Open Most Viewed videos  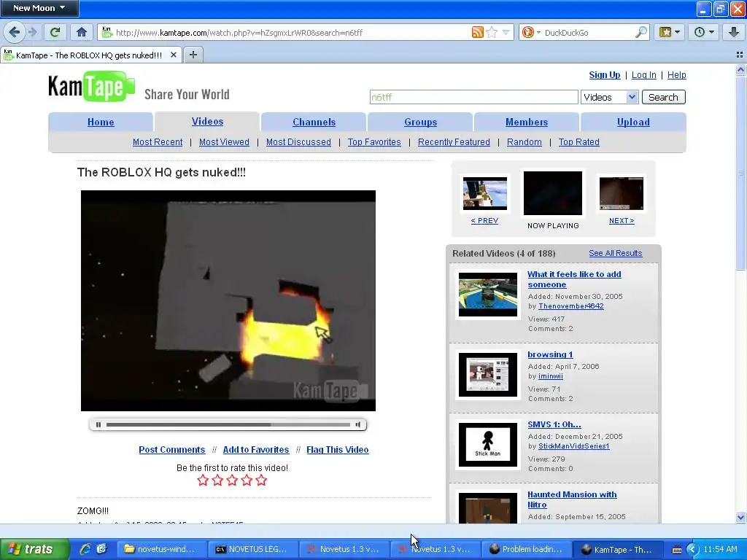[x=224, y=142]
